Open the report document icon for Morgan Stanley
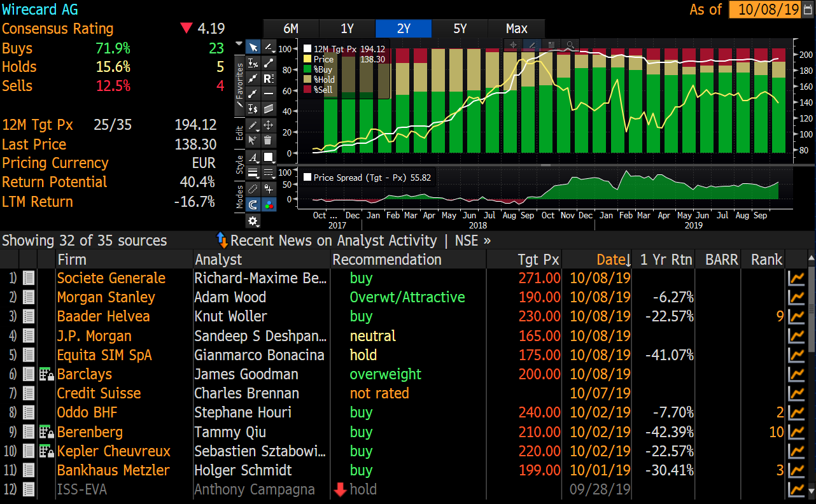816x504 pixels. (28, 297)
